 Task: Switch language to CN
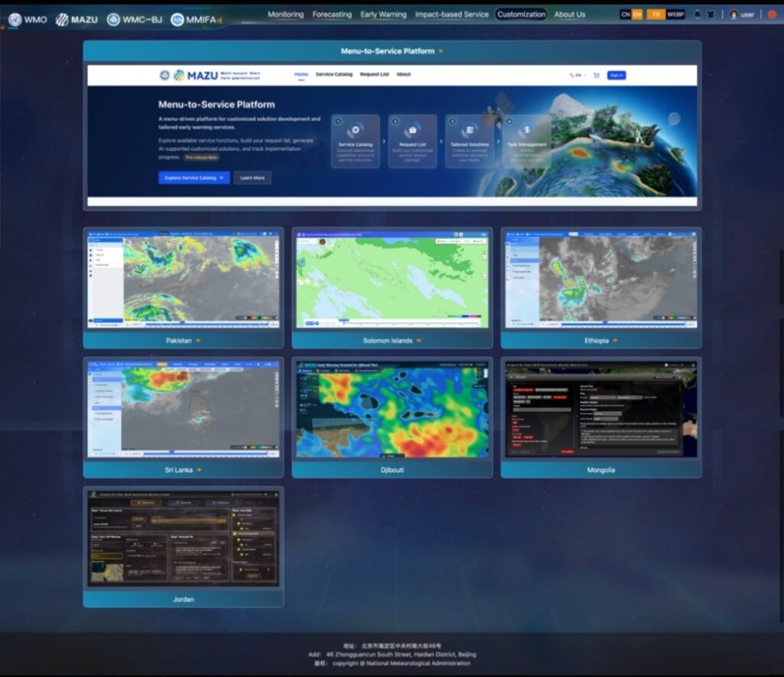coord(626,15)
